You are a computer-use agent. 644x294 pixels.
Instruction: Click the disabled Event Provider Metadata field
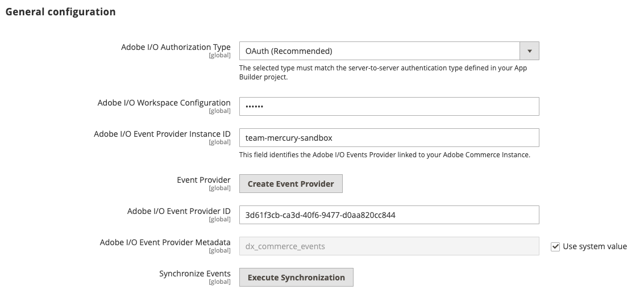(389, 246)
